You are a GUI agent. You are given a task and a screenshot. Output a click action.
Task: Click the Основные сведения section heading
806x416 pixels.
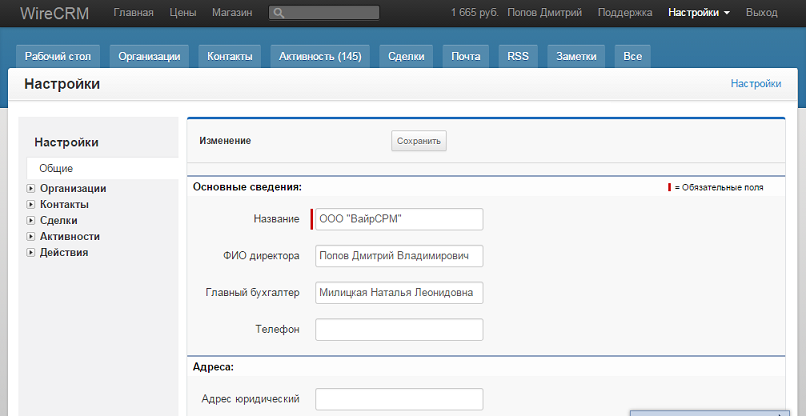tap(247, 187)
